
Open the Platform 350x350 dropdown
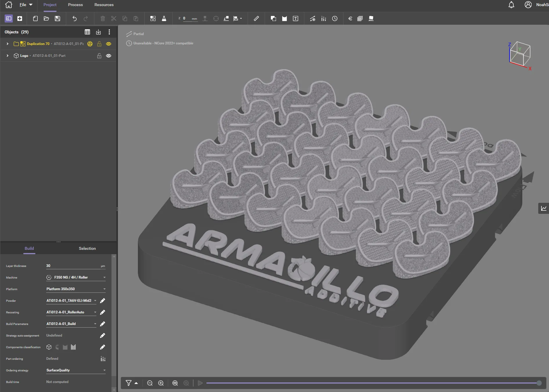[x=76, y=289]
